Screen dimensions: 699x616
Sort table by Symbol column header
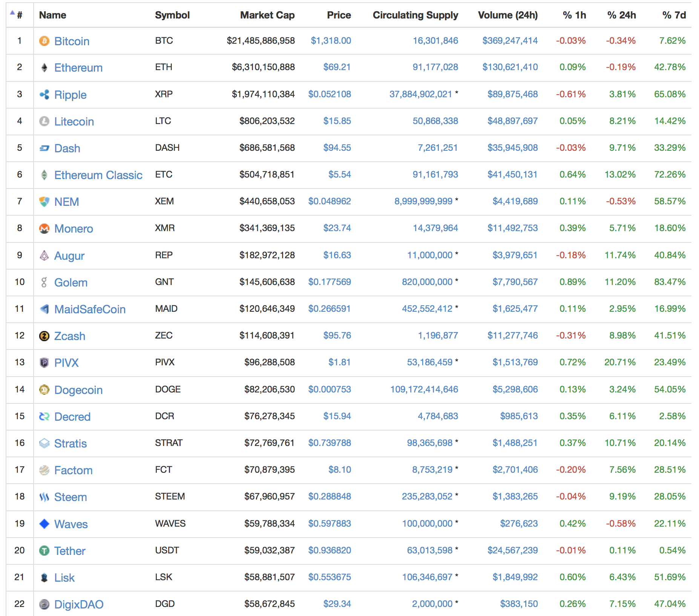[x=172, y=15]
